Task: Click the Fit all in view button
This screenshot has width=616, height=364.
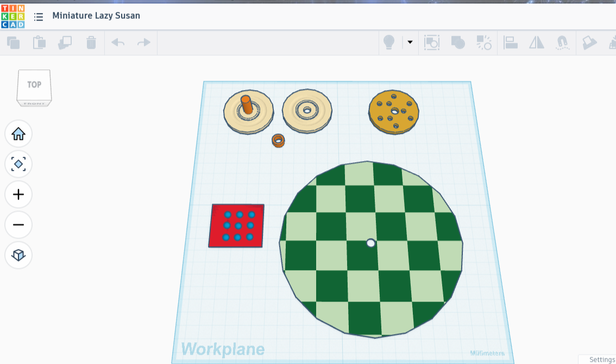Action: pos(18,164)
